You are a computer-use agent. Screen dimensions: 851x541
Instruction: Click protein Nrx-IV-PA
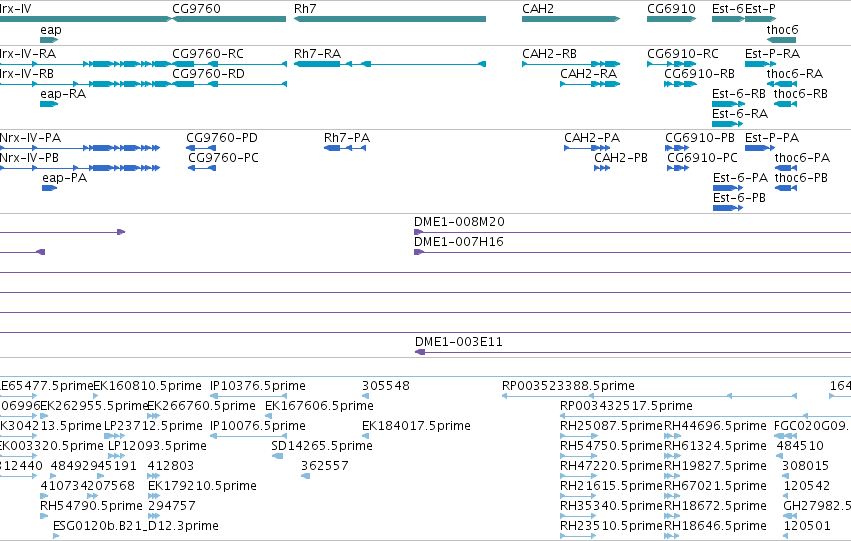pyautogui.click(x=80, y=148)
